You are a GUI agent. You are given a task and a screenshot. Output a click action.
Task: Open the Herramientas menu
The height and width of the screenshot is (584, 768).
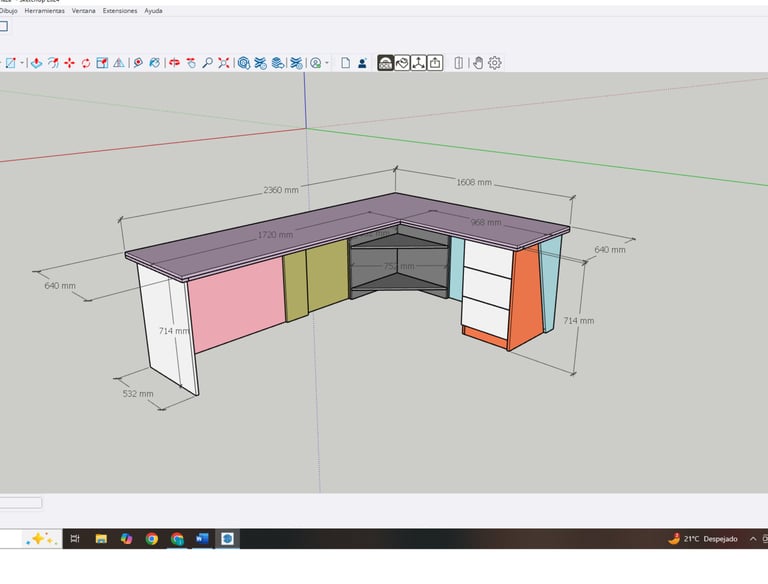(x=44, y=11)
